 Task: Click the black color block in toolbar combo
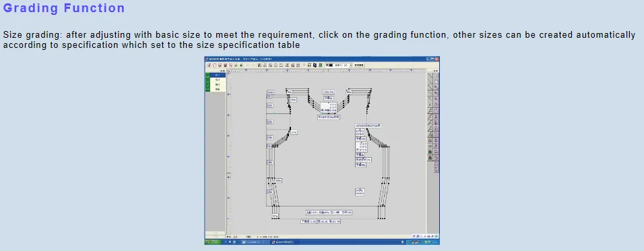(x=331, y=65)
